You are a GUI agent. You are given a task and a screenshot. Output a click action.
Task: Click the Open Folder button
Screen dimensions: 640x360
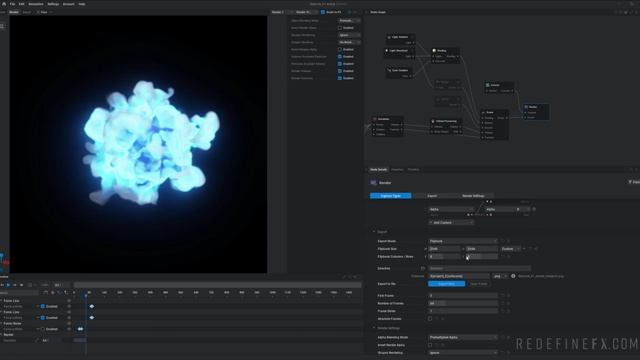[479, 284]
